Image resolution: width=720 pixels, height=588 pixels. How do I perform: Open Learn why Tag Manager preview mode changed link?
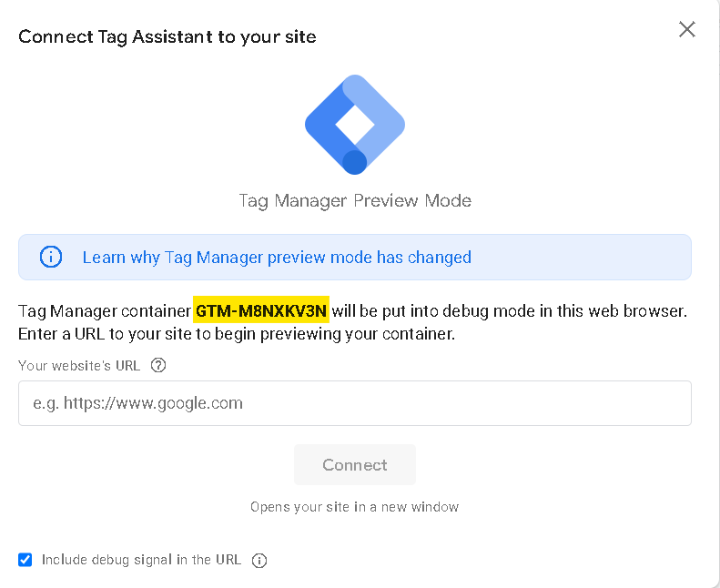(277, 257)
